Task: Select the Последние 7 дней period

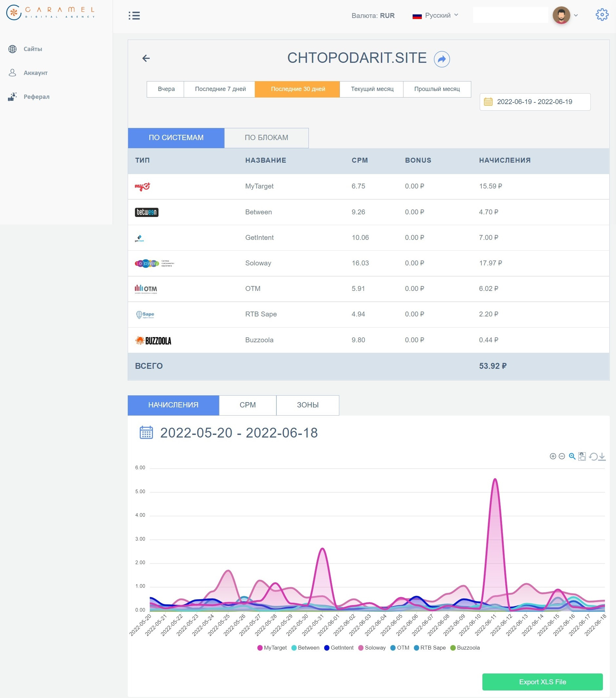Action: 220,89
